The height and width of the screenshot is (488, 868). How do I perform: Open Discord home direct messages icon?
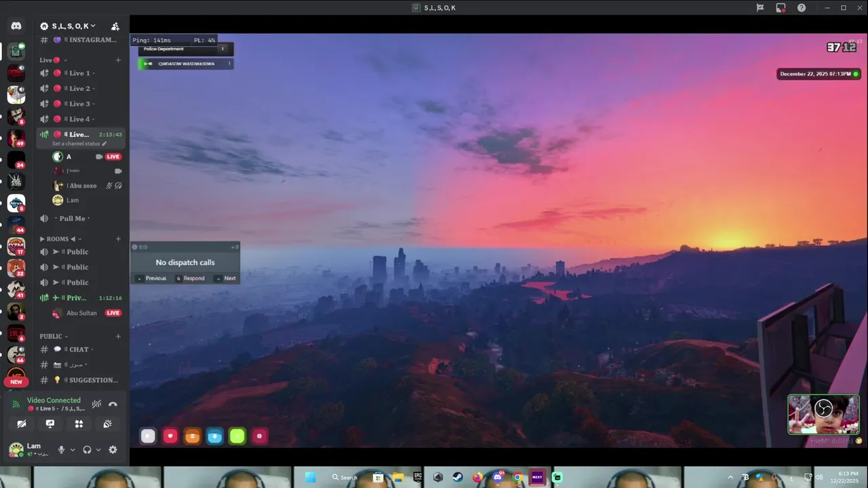16,26
